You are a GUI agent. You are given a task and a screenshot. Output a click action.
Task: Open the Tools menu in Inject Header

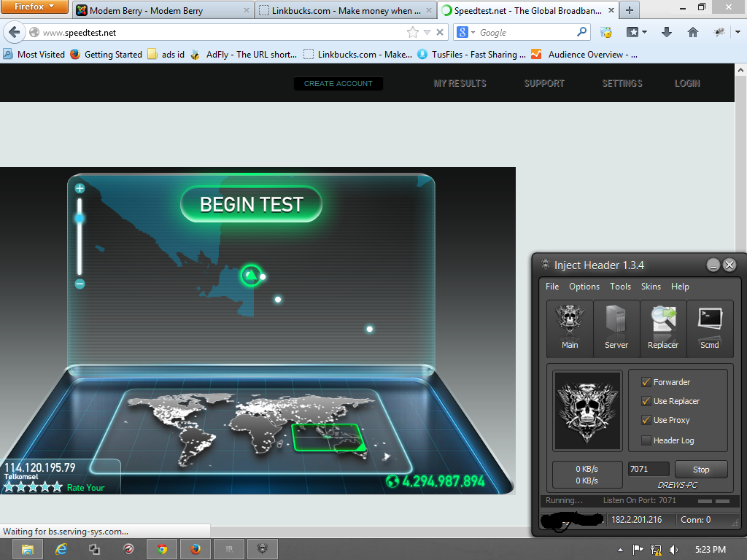(x=620, y=286)
